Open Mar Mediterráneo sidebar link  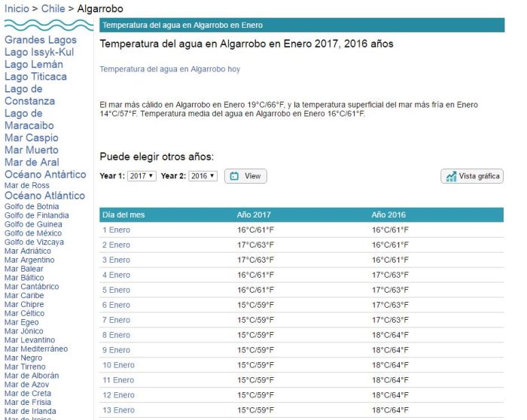(35, 348)
